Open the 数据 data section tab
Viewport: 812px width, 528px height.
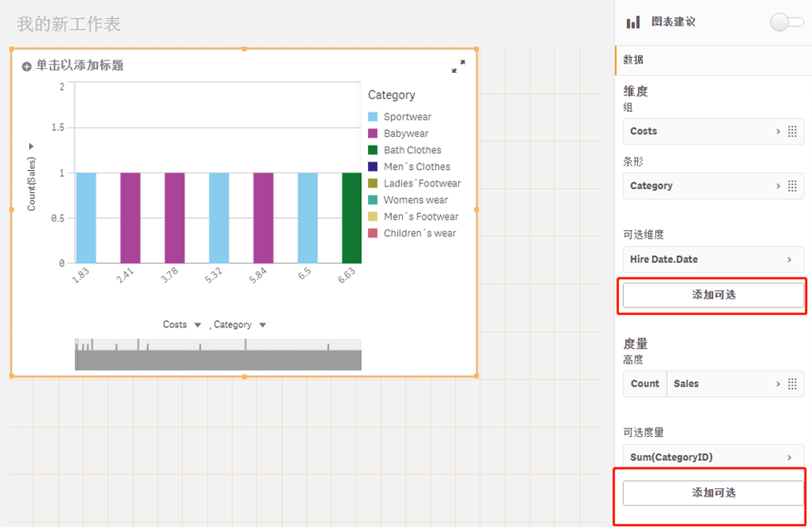pyautogui.click(x=713, y=61)
